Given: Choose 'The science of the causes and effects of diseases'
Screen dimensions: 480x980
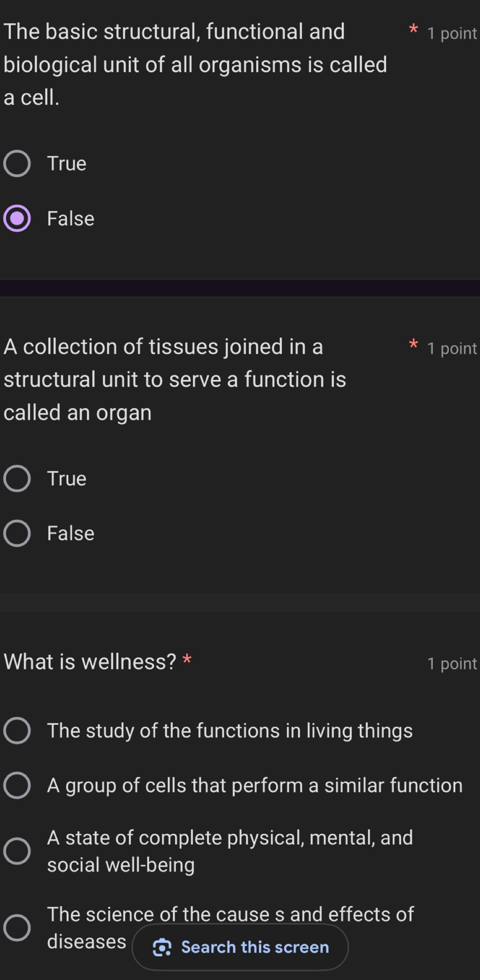Looking at the screenshot, I should tap(17, 928).
